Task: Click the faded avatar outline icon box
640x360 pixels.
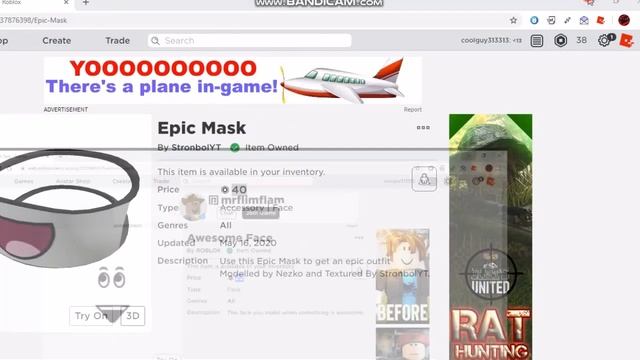Action: coord(424,179)
